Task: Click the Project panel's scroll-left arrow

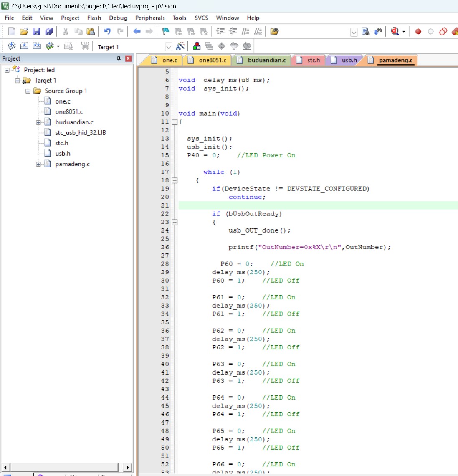Action: 5,467
